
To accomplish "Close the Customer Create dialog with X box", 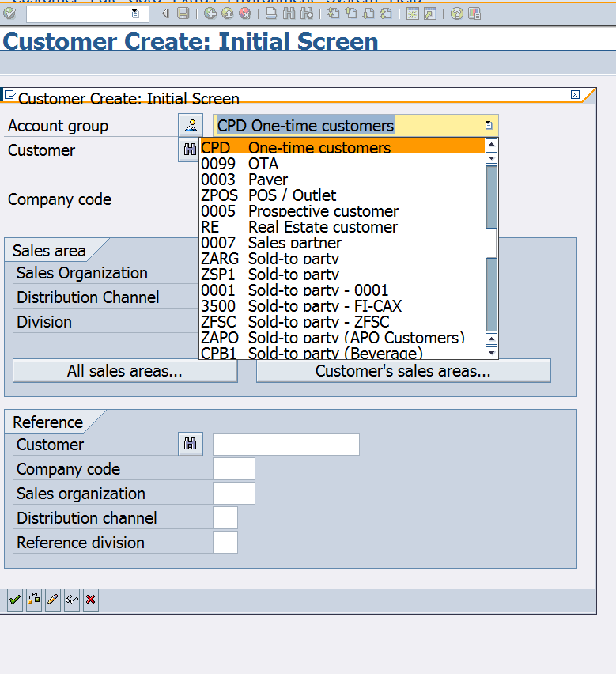I will coord(575,95).
